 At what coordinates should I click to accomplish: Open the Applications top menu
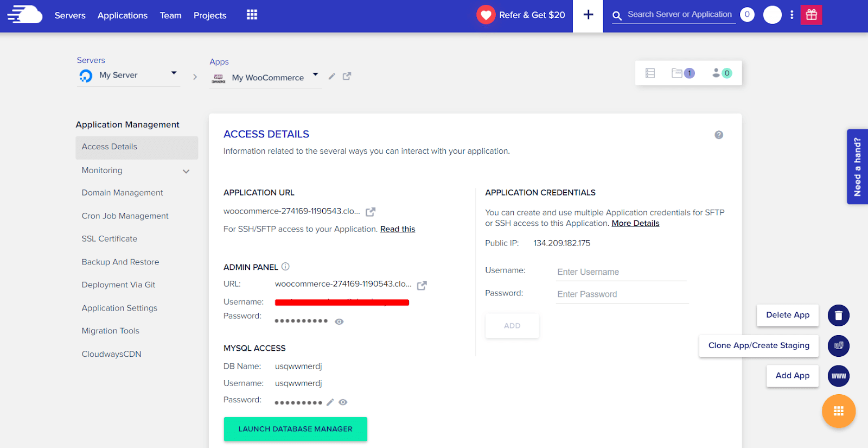[123, 15]
